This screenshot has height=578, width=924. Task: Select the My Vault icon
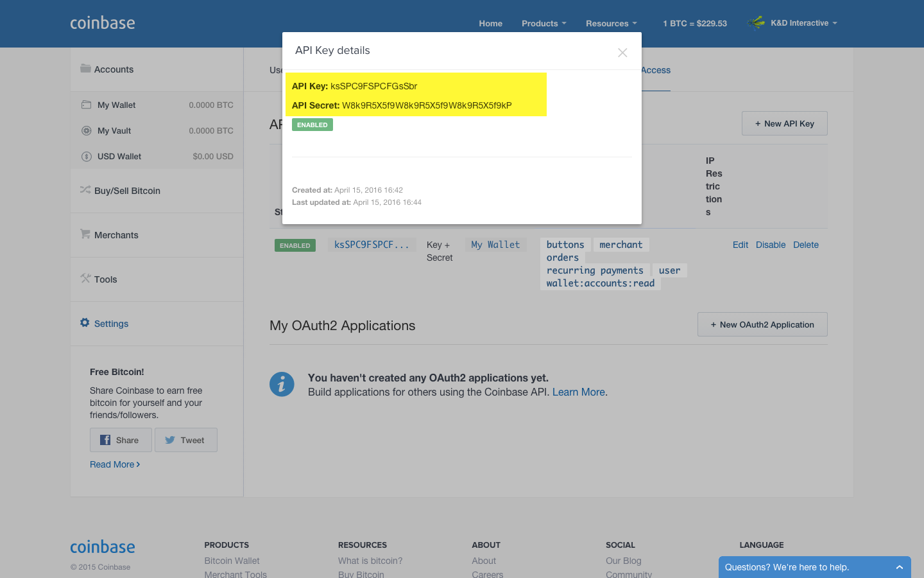tap(87, 130)
